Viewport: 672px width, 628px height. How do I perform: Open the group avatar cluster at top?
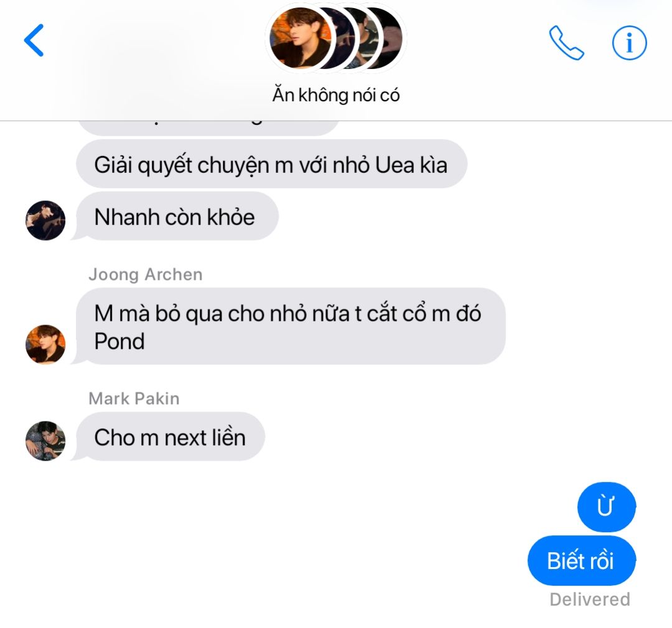(336, 39)
